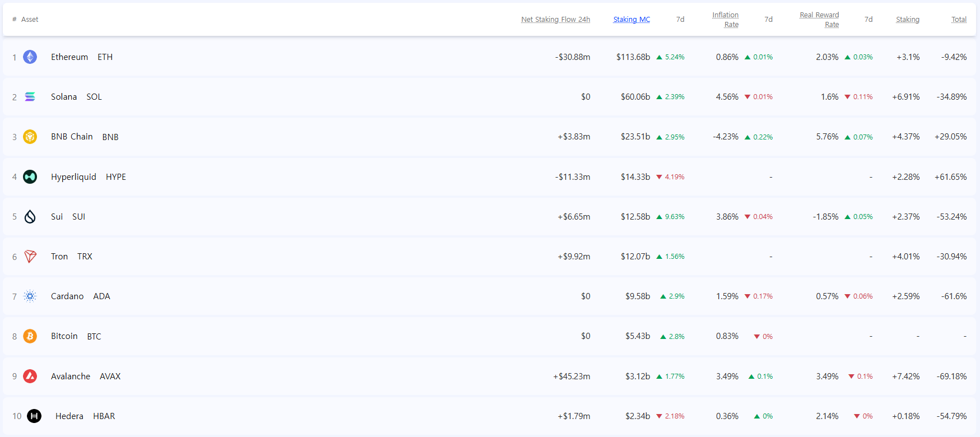Open the Avalanche asset name link

click(x=71, y=376)
